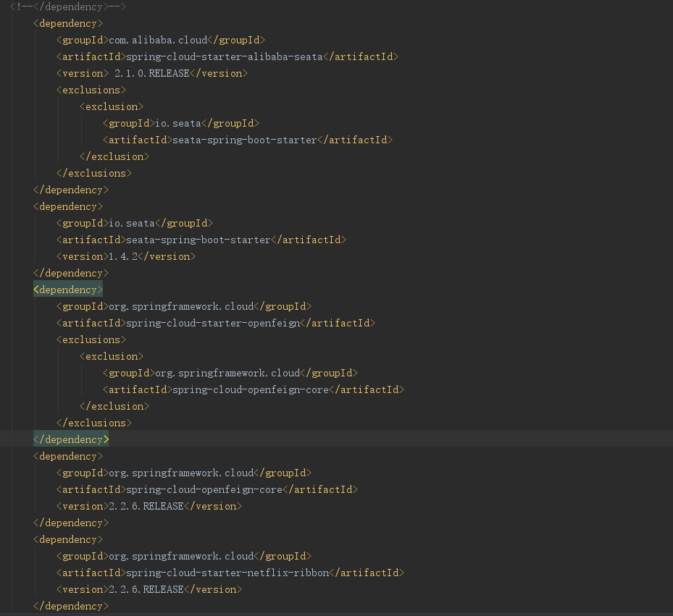
Task: Select the spring-cloud-starter-alibaba-seata artifactId line
Action: click(227, 56)
